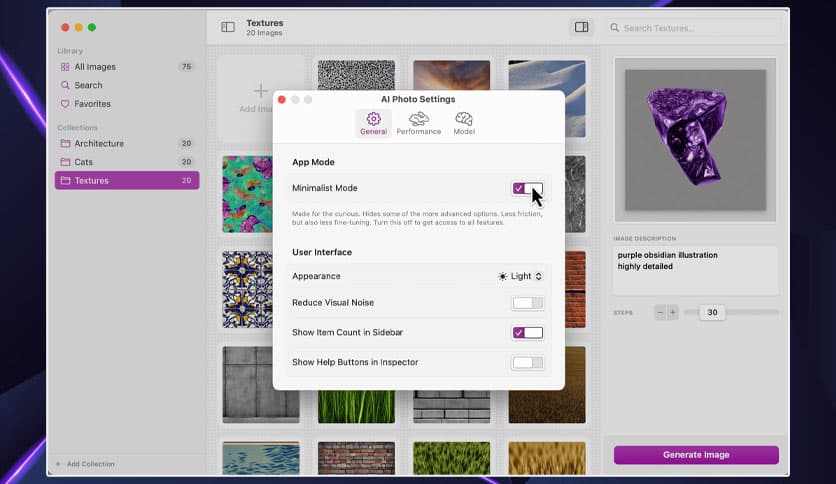Enable Reduce Visual Noise switch
Viewport: 836px width, 484px height.
point(527,303)
